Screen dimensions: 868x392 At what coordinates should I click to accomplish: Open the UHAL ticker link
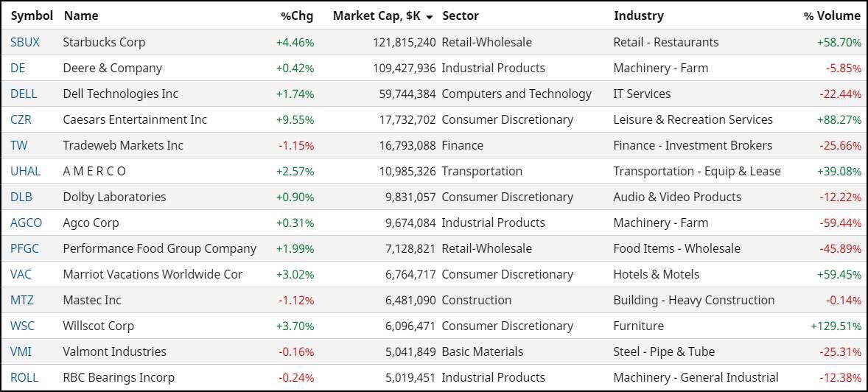click(25, 171)
